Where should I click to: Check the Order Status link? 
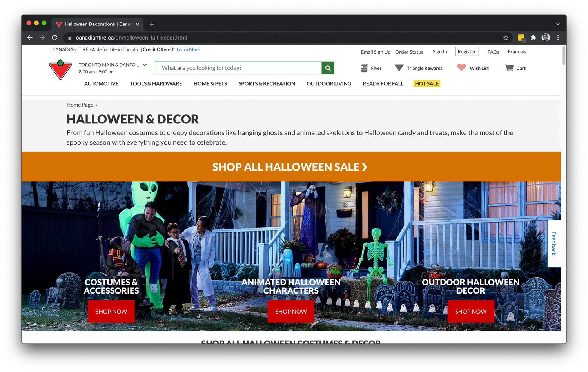(x=409, y=52)
